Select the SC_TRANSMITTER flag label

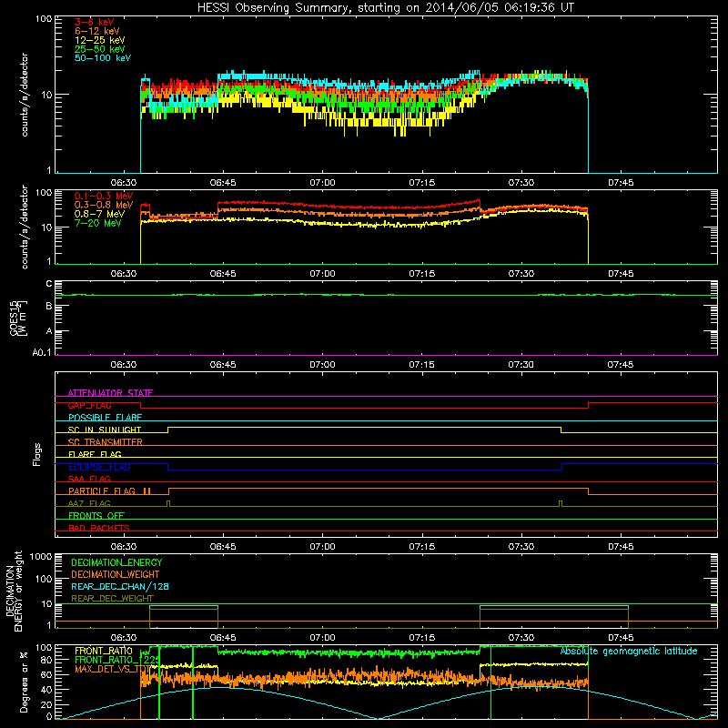[105, 442]
